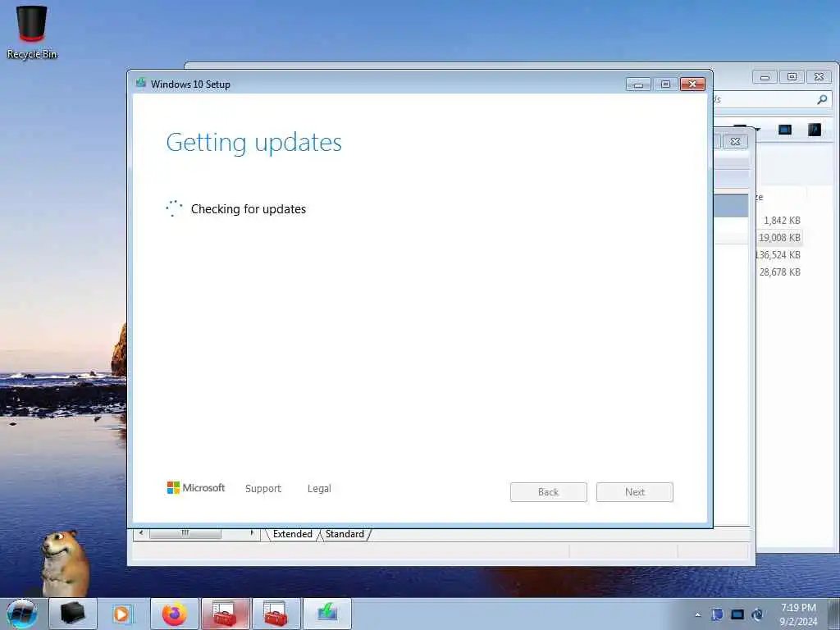Click the circular tray icon near clock

tap(757, 614)
